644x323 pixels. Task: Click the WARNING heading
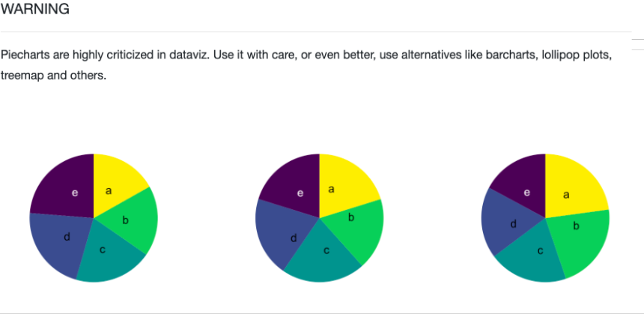pos(35,10)
